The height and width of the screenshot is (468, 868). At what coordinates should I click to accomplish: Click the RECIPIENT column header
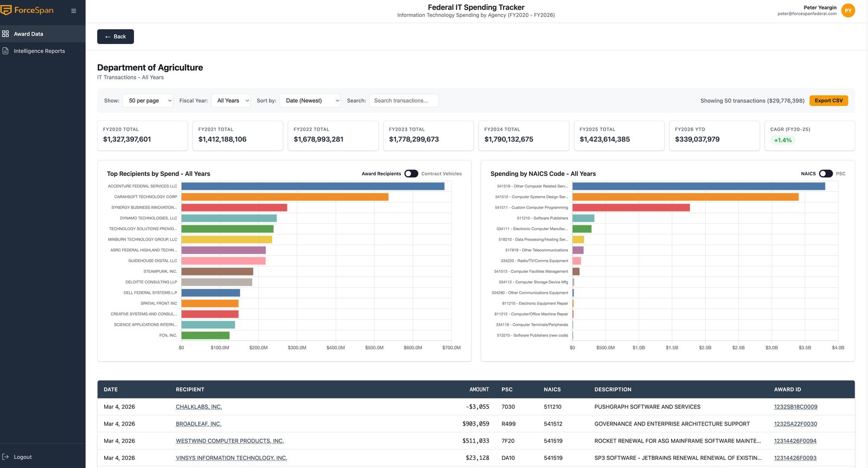190,390
